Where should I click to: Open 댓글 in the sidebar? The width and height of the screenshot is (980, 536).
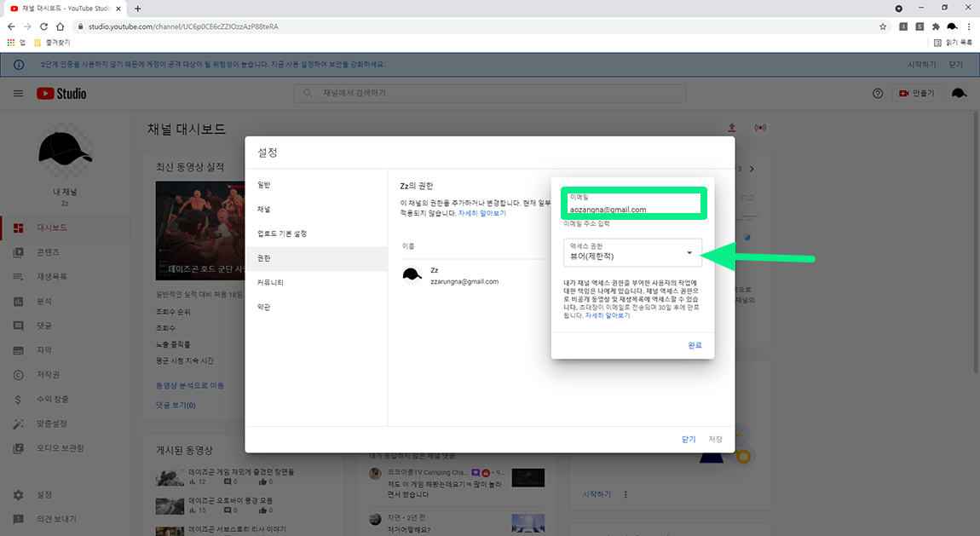[x=65, y=326]
